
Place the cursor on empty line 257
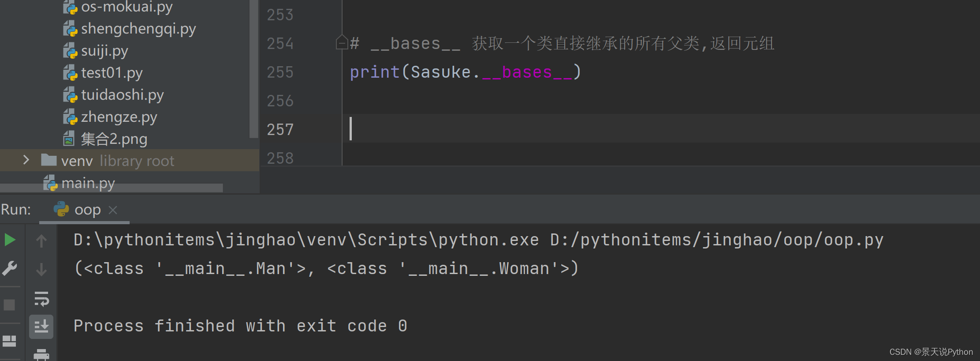(x=661, y=128)
